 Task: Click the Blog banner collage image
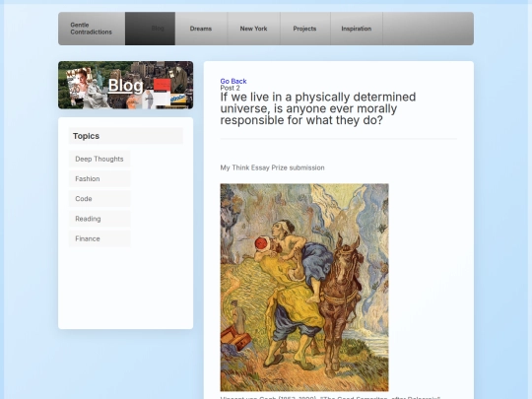pyautogui.click(x=125, y=85)
